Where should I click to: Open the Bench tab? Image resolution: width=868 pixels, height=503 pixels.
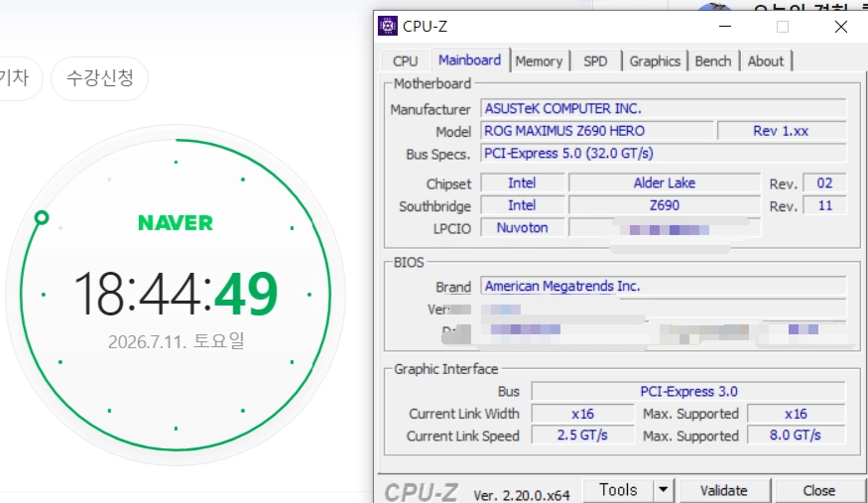tap(713, 61)
